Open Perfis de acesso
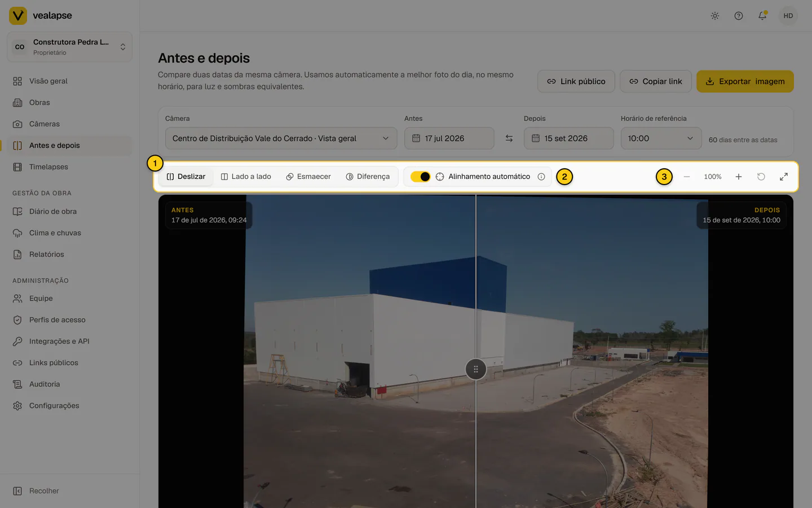 coord(70,320)
